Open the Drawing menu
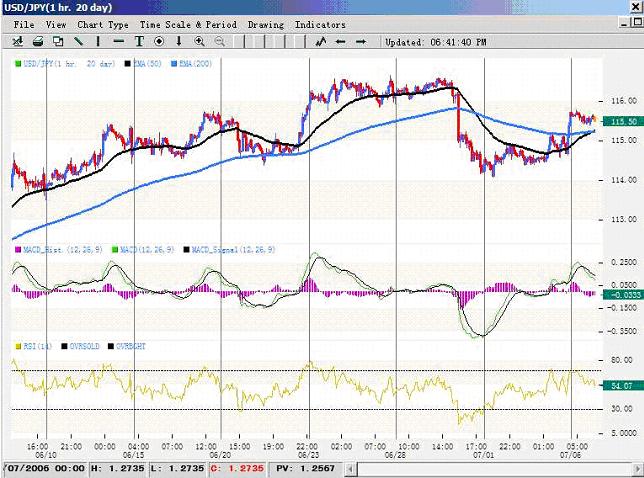644x478 pixels. (266, 24)
